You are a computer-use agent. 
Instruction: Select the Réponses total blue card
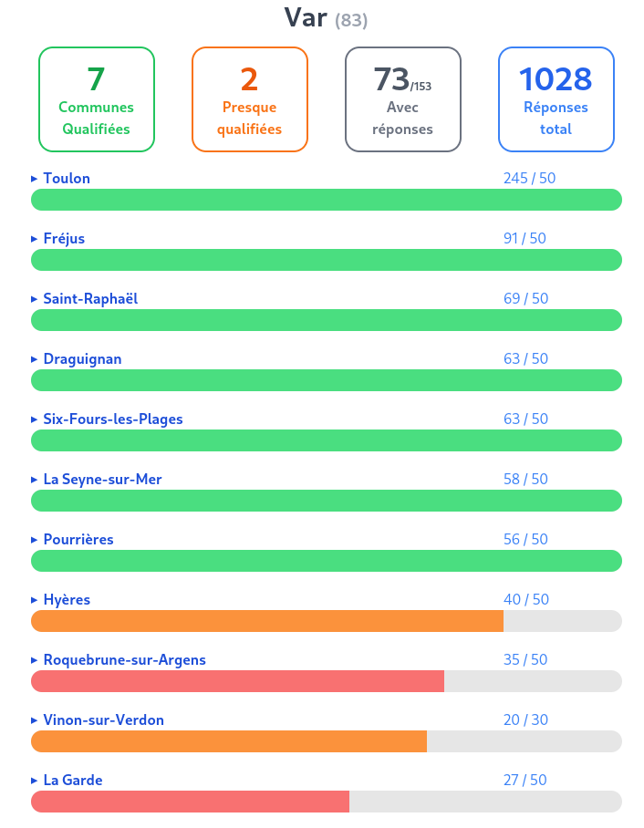point(556,99)
